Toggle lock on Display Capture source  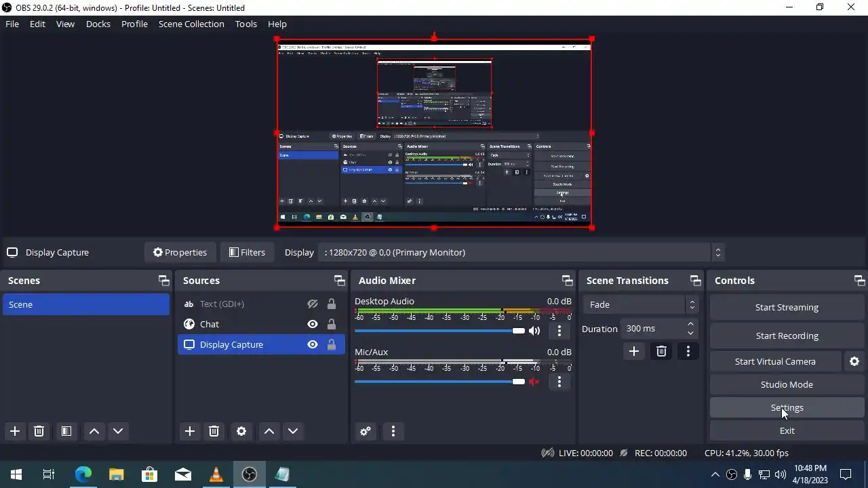[332, 344]
